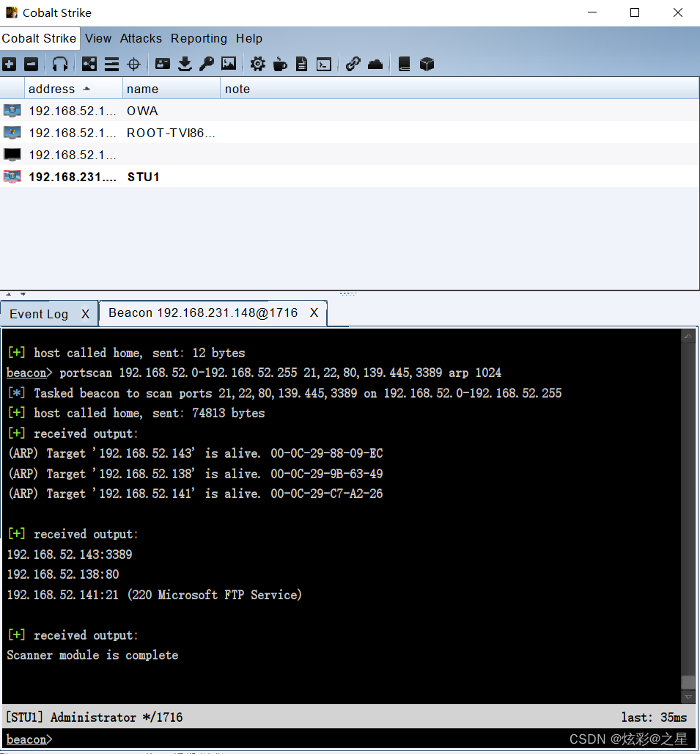The height and width of the screenshot is (754, 700).
Task: Click the 'last: 35ms' status indicator
Action: [x=654, y=717]
